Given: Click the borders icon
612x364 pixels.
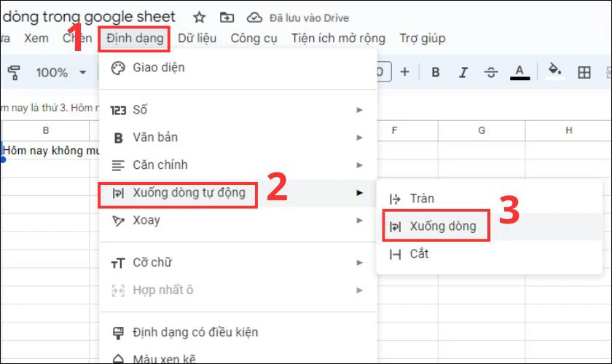Looking at the screenshot, I should 584,72.
